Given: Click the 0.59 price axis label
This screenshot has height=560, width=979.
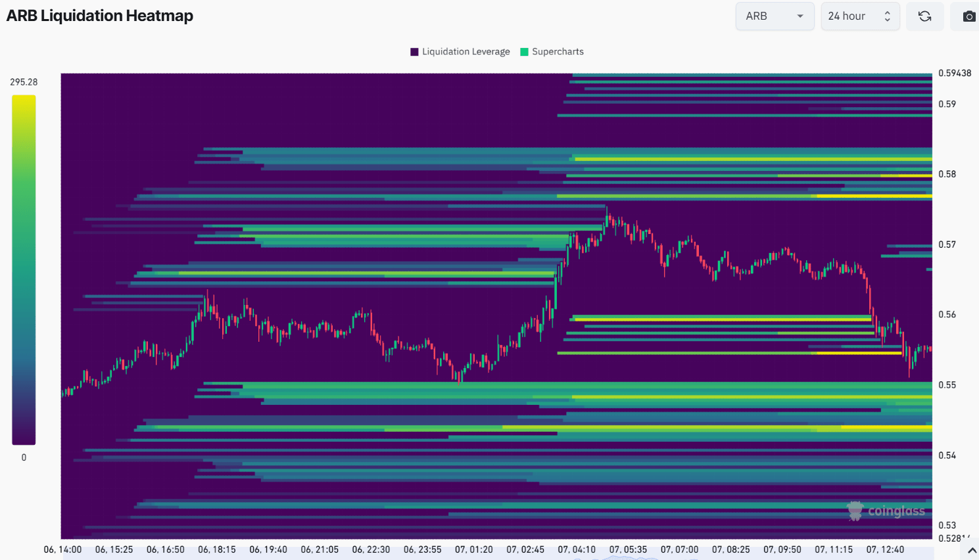Looking at the screenshot, I should pyautogui.click(x=947, y=104).
